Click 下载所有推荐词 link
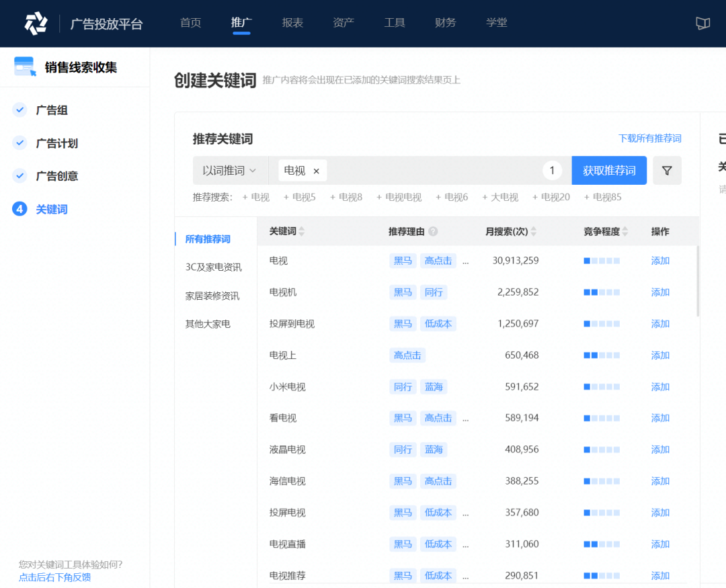726x588 pixels. [649, 138]
